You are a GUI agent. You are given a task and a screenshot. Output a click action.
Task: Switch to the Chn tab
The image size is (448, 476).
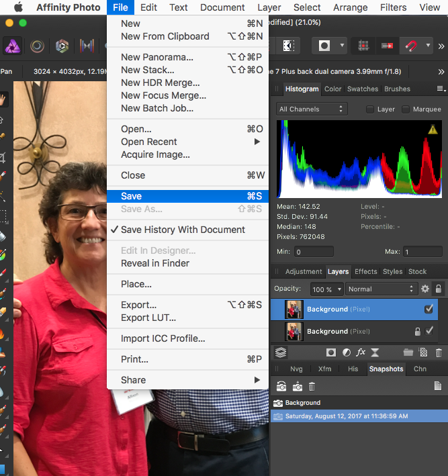(420, 369)
